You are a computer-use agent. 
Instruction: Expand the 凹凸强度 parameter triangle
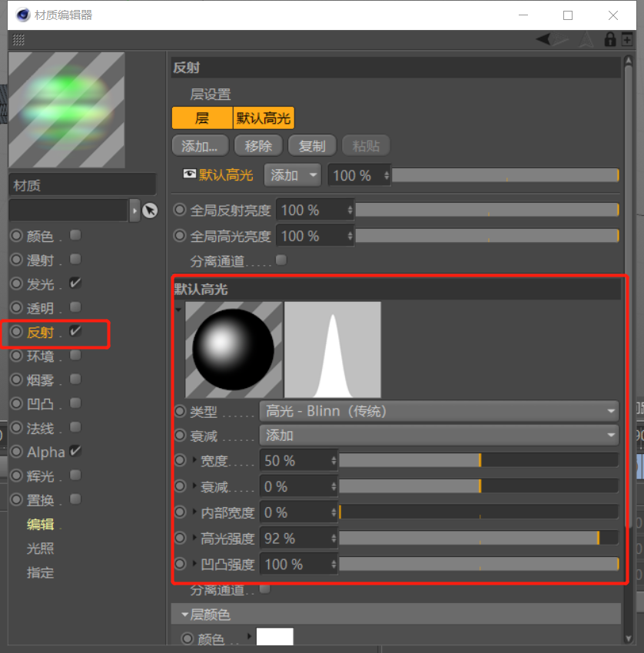click(x=194, y=564)
